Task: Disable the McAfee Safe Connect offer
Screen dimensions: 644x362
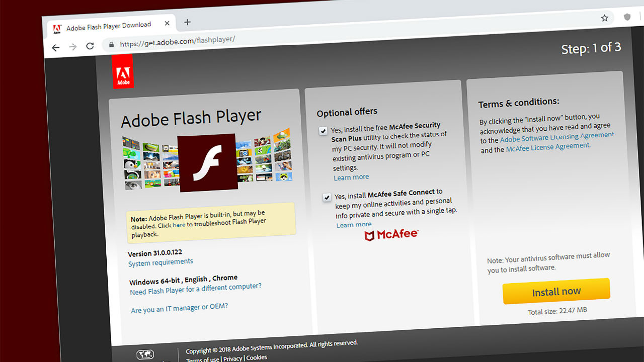Action: click(x=327, y=197)
